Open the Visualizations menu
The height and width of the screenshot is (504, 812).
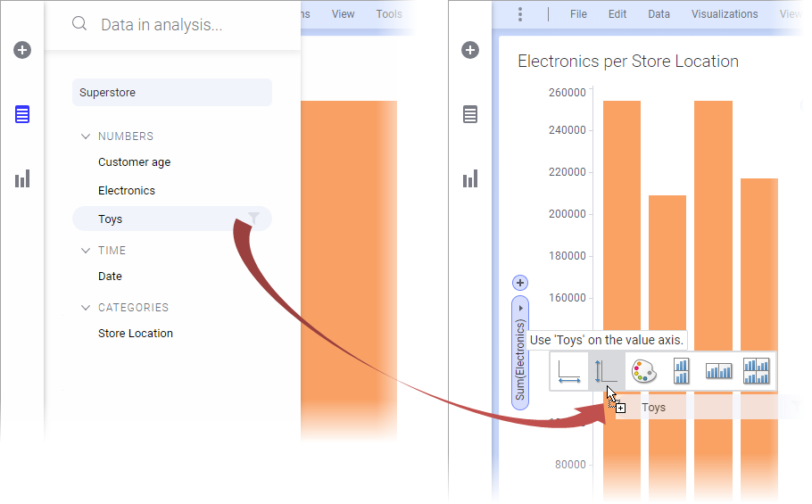[x=724, y=14]
